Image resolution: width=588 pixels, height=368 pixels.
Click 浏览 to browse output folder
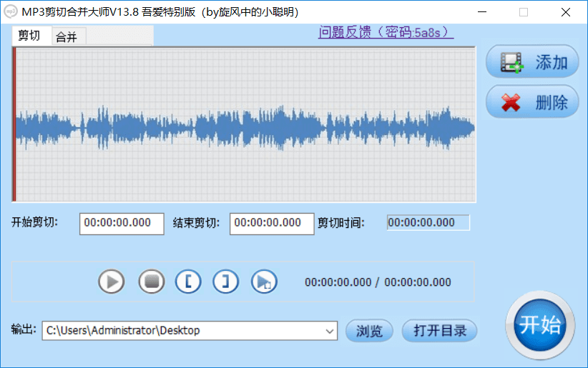pyautogui.click(x=370, y=331)
